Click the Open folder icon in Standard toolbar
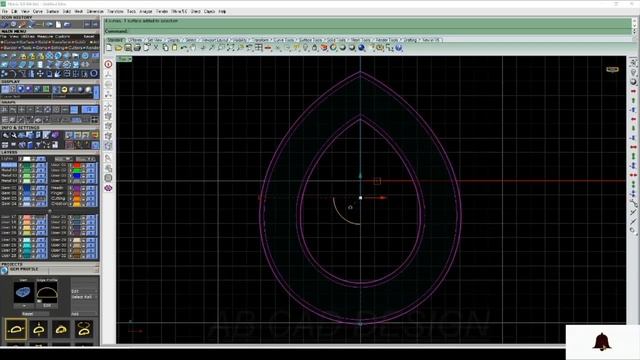This screenshot has width=640, height=360. [x=118, y=48]
